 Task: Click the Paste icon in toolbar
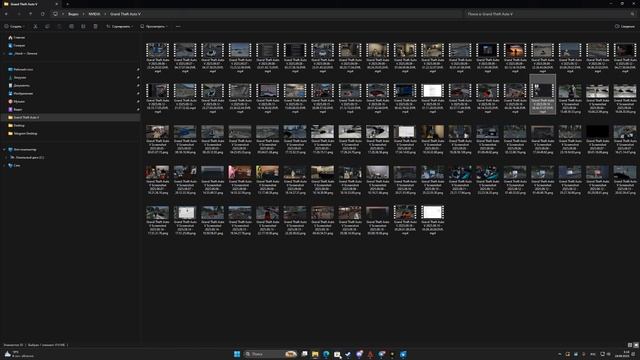[59, 26]
